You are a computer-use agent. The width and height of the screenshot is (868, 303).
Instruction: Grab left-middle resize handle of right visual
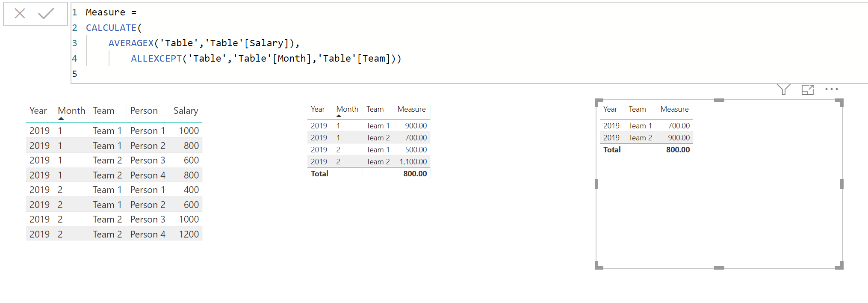point(596,184)
